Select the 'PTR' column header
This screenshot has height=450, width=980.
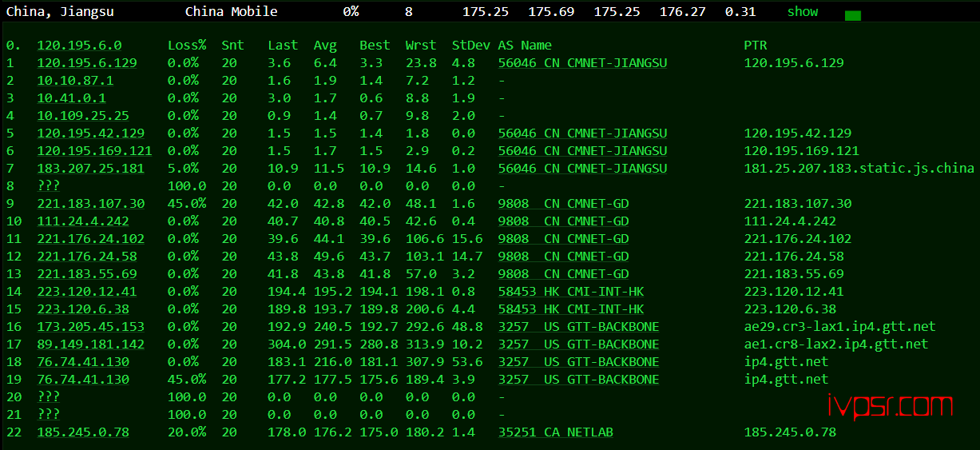[x=756, y=46]
